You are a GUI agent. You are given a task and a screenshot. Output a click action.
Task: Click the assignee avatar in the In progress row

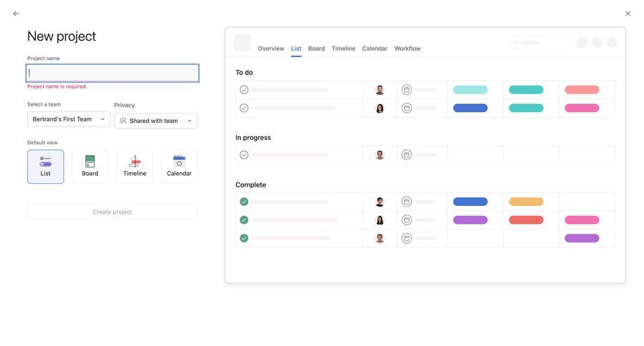380,155
